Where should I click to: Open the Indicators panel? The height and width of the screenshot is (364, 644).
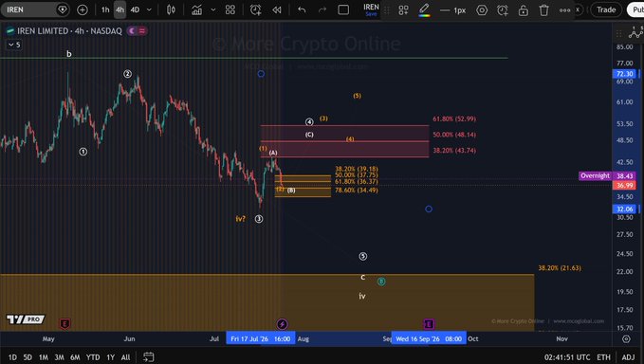coord(196,9)
